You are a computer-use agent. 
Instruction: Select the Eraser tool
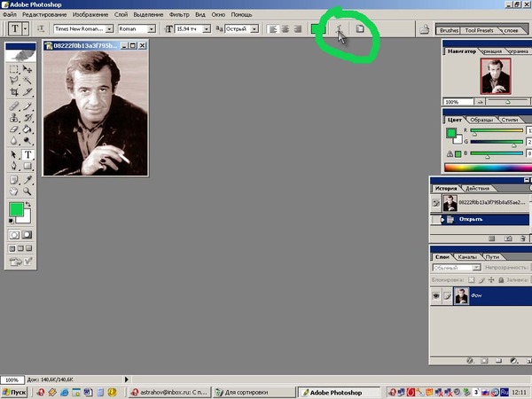pos(13,129)
